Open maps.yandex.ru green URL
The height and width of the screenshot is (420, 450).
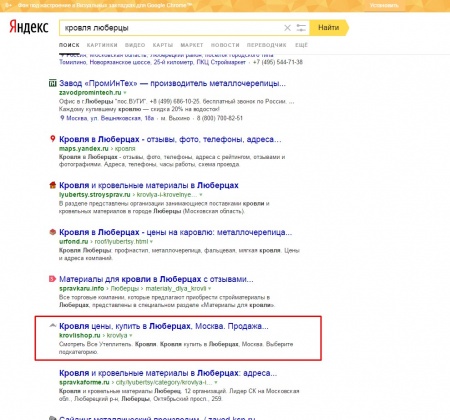[x=84, y=149]
